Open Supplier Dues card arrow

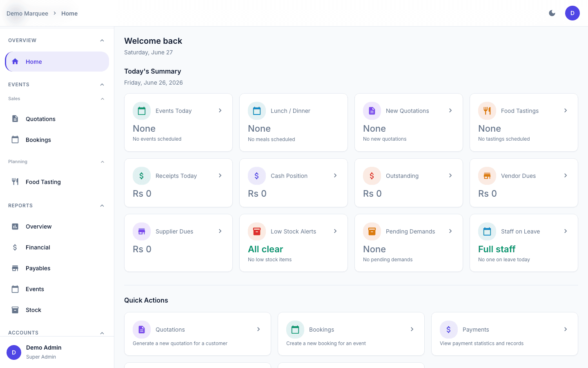tap(220, 231)
